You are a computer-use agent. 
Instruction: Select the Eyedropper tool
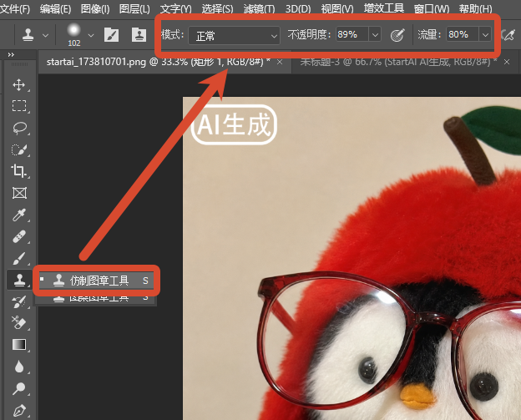[x=19, y=215]
